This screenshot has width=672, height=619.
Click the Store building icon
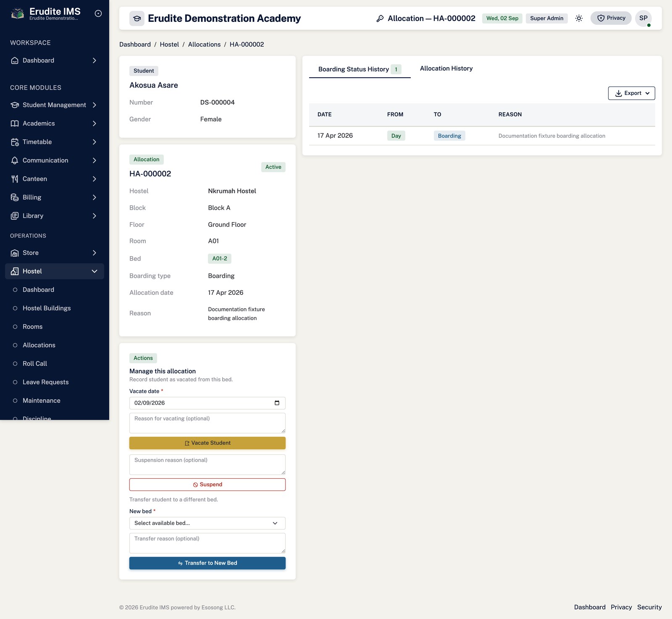[x=15, y=253]
